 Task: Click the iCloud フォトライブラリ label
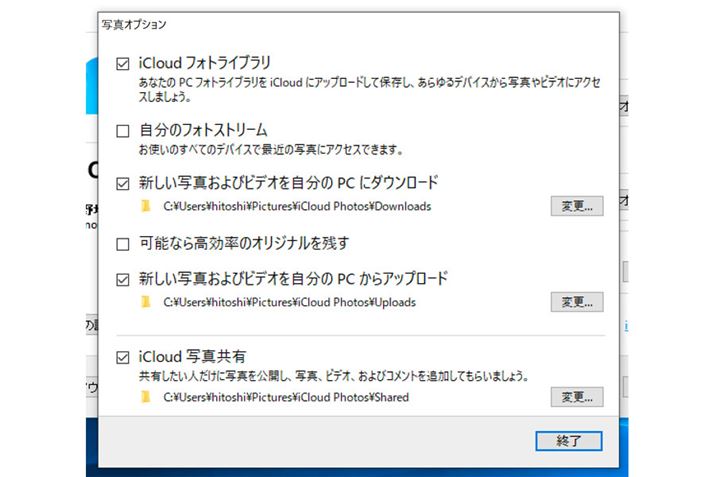[206, 64]
